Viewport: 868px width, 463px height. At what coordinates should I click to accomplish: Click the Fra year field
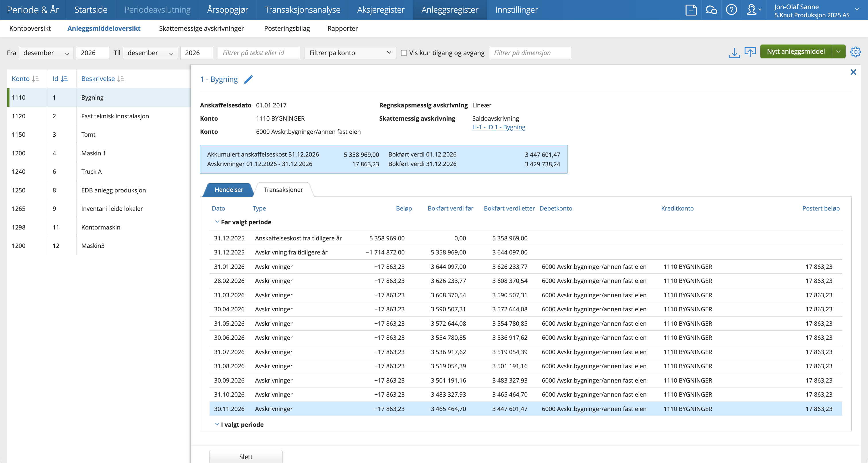coord(92,53)
